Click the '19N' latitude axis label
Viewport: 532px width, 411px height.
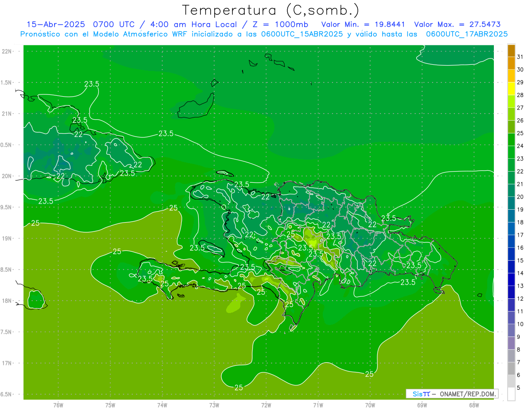[7, 239]
